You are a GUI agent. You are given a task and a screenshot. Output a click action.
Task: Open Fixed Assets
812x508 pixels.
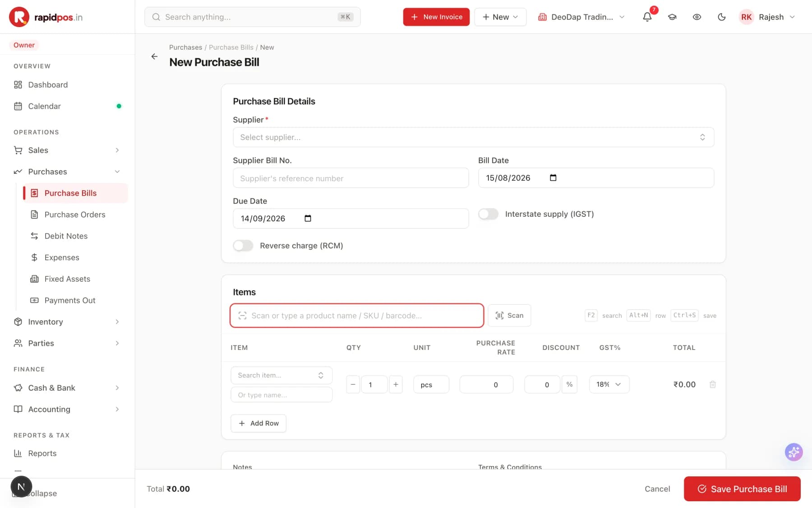(76, 279)
